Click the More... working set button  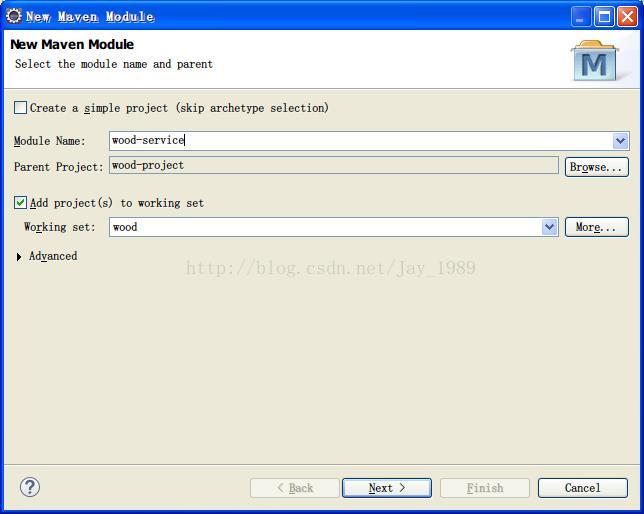click(x=596, y=227)
